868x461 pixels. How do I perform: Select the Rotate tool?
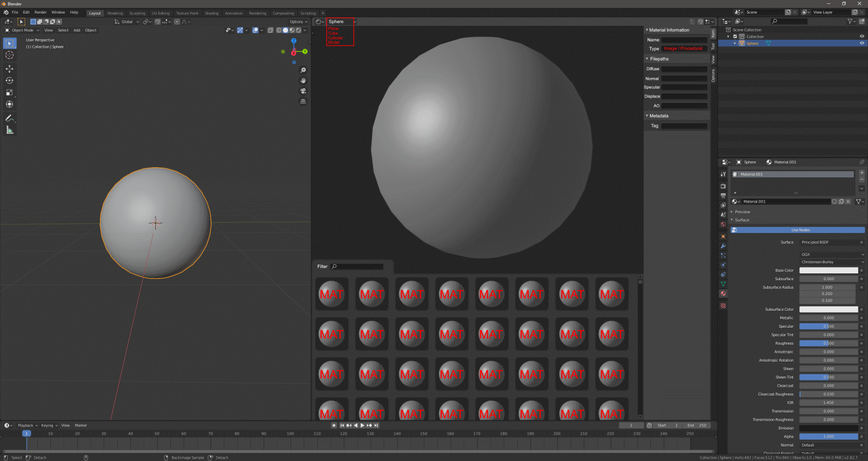click(x=9, y=80)
